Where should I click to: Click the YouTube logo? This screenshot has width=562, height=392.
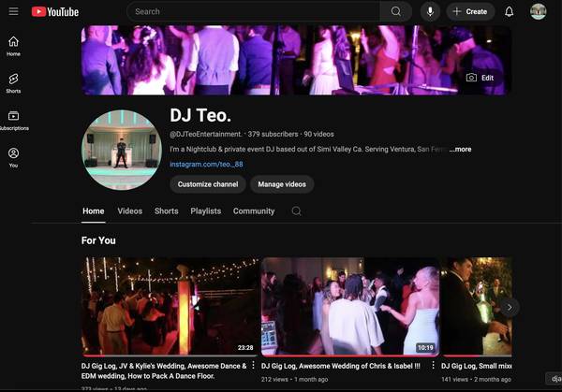55,11
